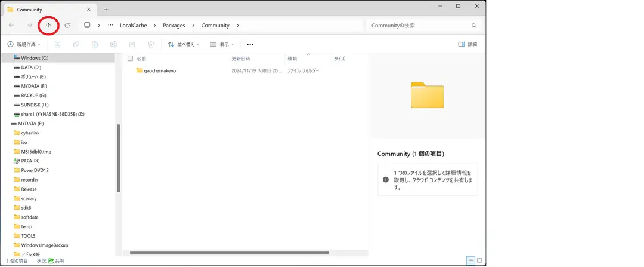Click the large folder preview thumbnail
This screenshot has width=644, height=267.
(x=427, y=95)
